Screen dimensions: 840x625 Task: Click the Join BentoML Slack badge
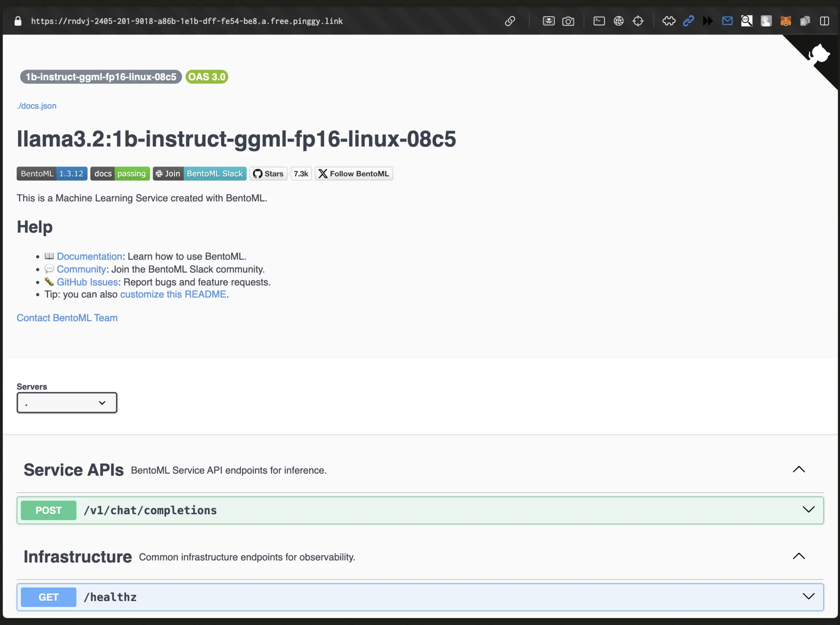[199, 174]
